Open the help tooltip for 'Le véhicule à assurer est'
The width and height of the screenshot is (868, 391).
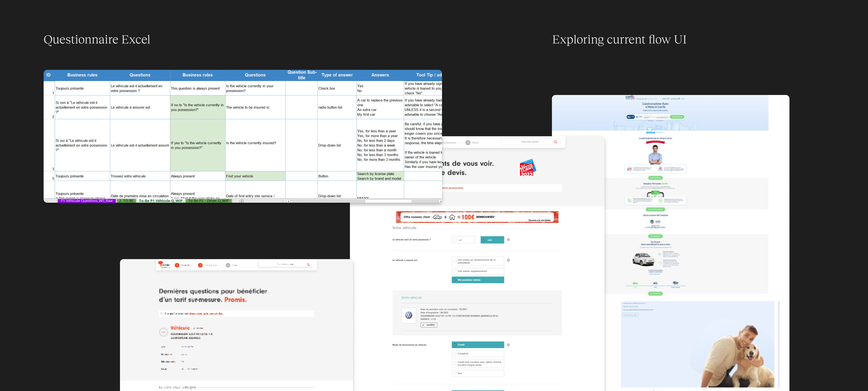[508, 260]
